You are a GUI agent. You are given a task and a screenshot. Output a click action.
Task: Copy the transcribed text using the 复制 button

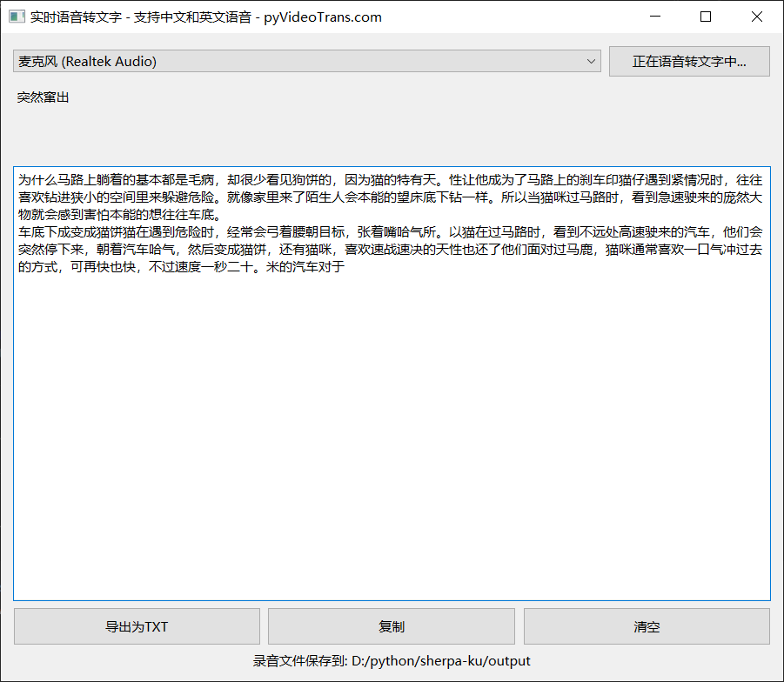392,626
